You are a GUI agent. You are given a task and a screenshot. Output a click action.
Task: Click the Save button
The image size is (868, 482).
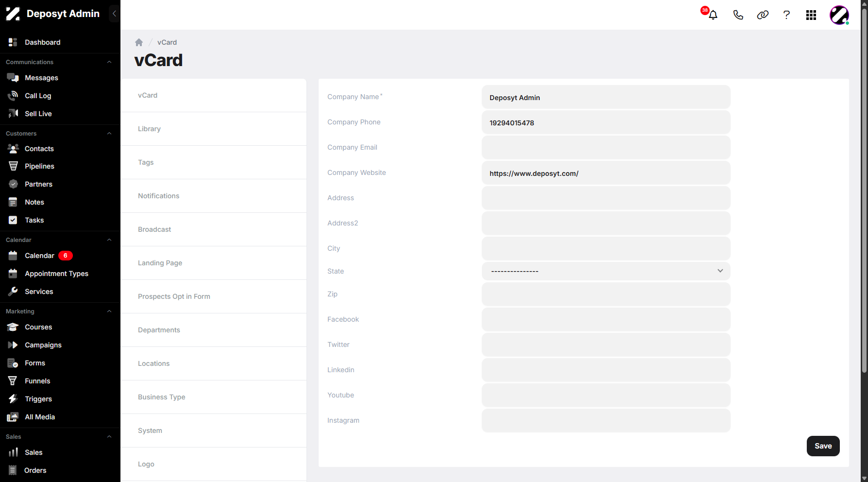coord(823,446)
